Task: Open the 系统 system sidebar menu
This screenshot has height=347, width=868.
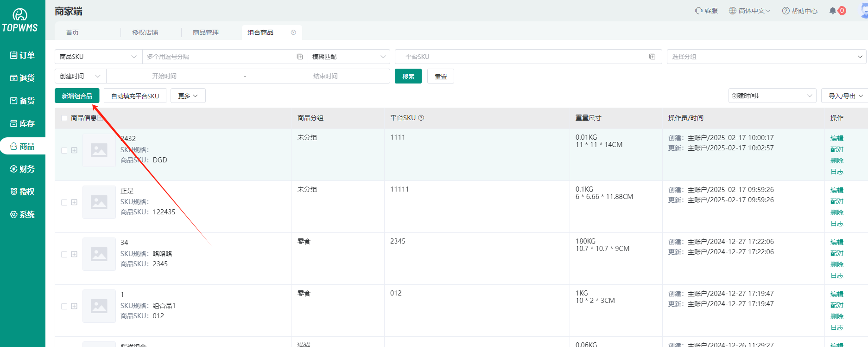Action: 23,214
